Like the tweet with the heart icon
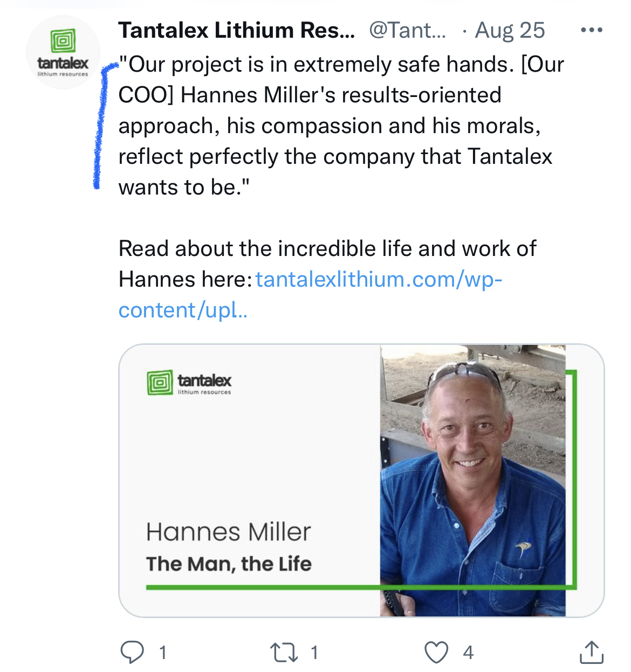The image size is (631, 672). [x=436, y=652]
